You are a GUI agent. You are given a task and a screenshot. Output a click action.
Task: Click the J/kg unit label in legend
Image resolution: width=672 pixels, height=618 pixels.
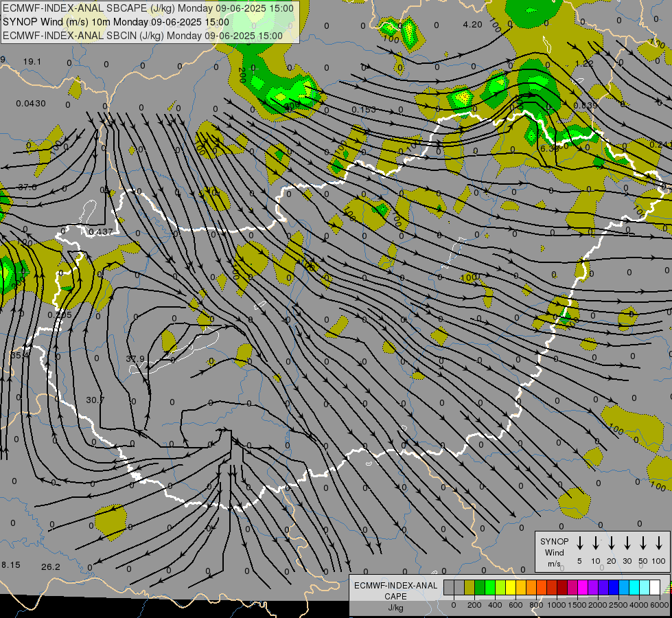click(395, 608)
